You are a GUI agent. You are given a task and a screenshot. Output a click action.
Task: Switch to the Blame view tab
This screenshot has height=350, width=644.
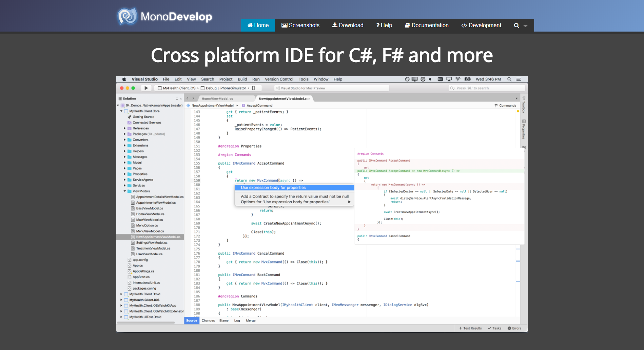tap(224, 320)
